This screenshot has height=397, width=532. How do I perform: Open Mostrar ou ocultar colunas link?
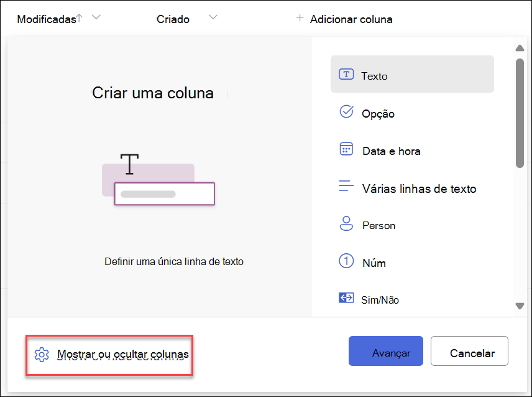123,354
